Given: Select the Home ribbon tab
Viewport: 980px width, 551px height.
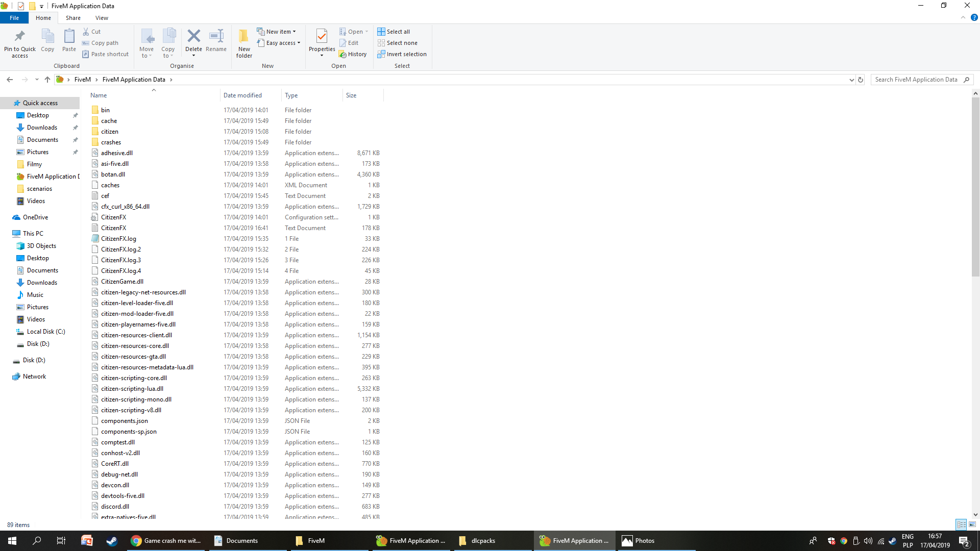Looking at the screenshot, I should [43, 18].
